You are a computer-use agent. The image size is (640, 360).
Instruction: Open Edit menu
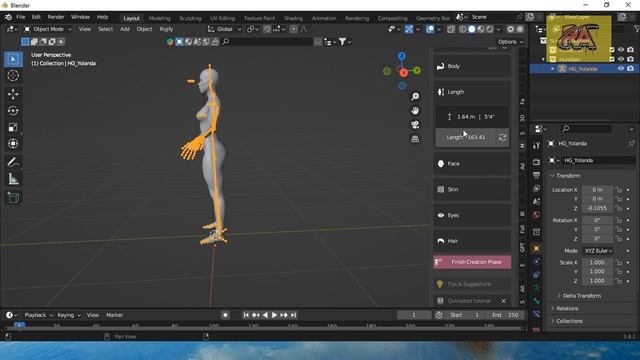click(36, 17)
